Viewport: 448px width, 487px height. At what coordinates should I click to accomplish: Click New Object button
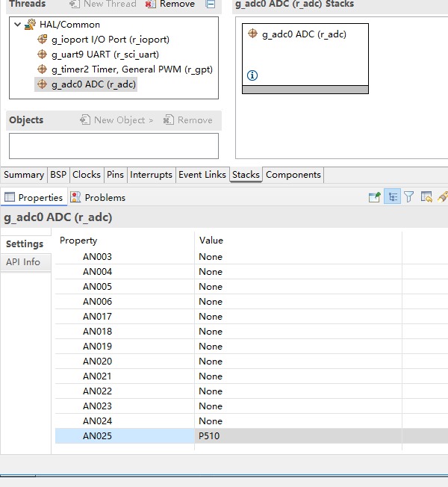click(x=116, y=120)
